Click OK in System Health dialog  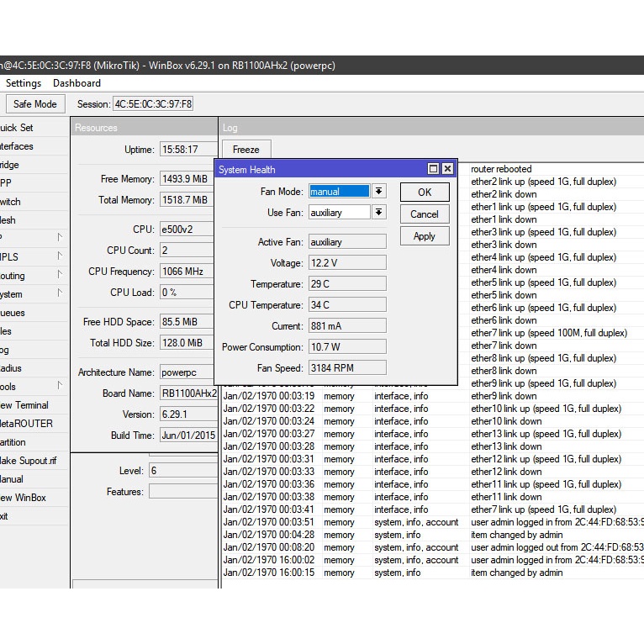pos(425,193)
